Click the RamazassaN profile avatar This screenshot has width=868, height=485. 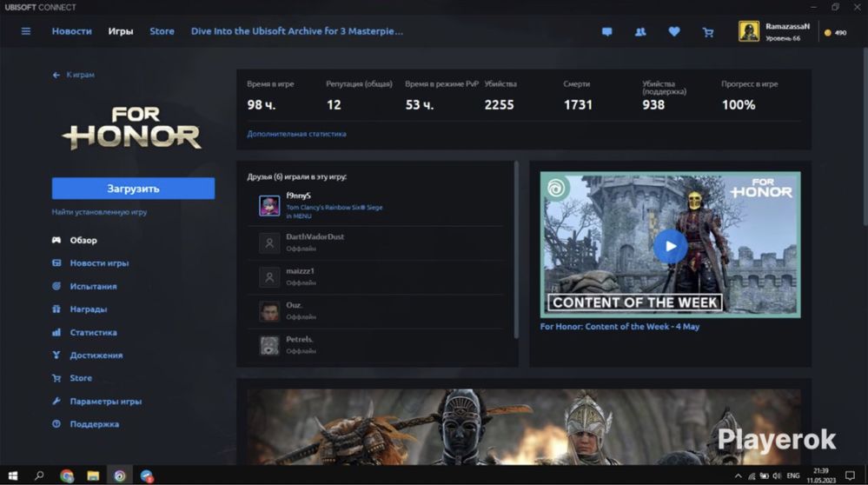coord(748,31)
